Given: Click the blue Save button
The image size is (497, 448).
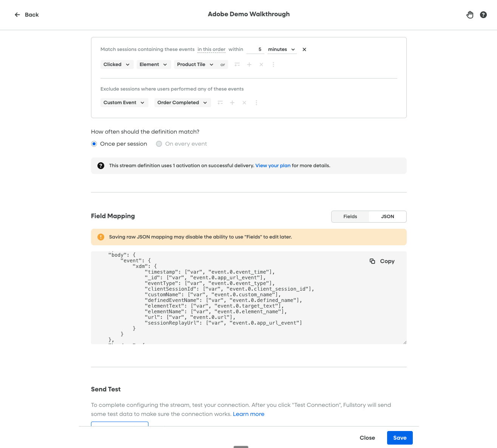Looking at the screenshot, I should pyautogui.click(x=400, y=438).
